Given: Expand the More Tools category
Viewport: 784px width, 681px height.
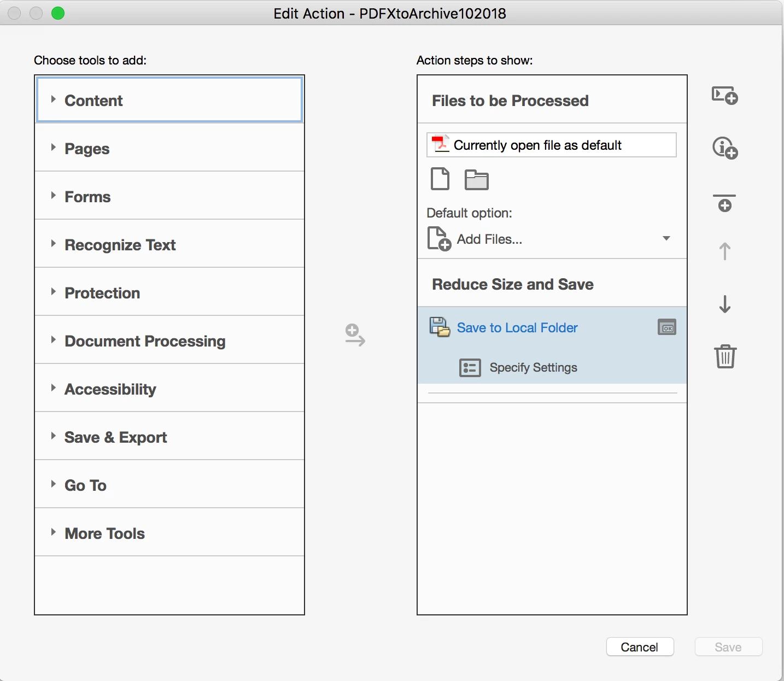Looking at the screenshot, I should coord(169,532).
